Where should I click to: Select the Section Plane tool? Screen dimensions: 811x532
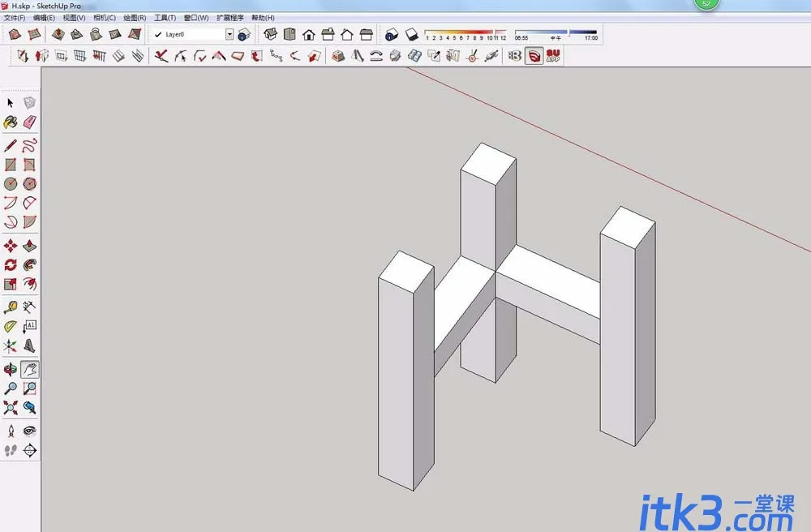click(29, 450)
